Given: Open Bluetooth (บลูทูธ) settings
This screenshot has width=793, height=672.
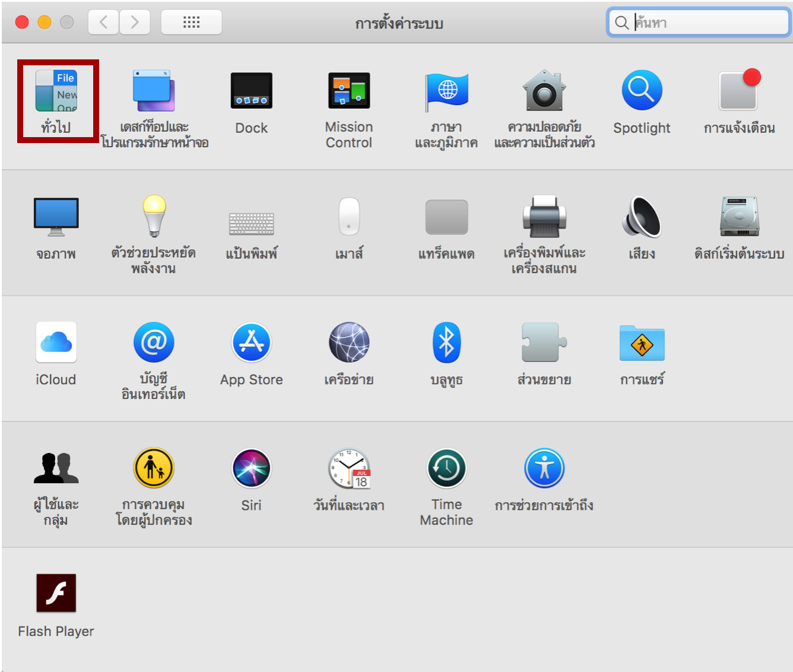Looking at the screenshot, I should tap(446, 343).
